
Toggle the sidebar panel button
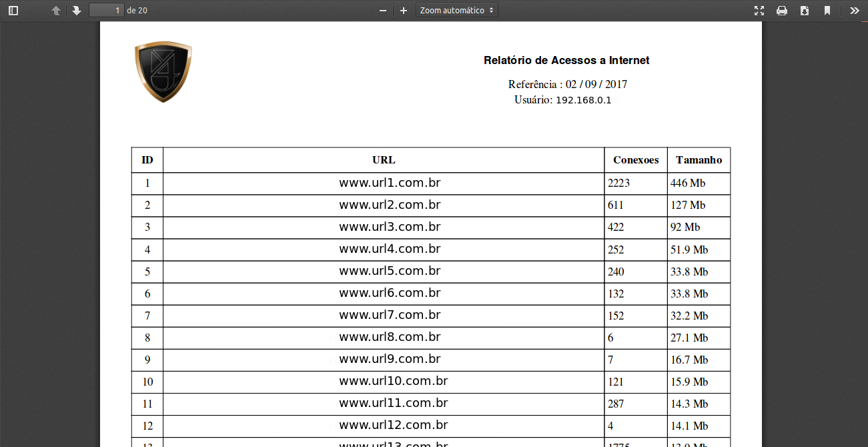click(x=13, y=11)
